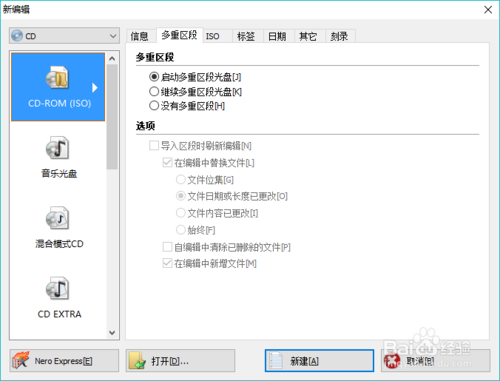Open the 多重区段 tab
The width and height of the screenshot is (500, 381).
click(179, 35)
